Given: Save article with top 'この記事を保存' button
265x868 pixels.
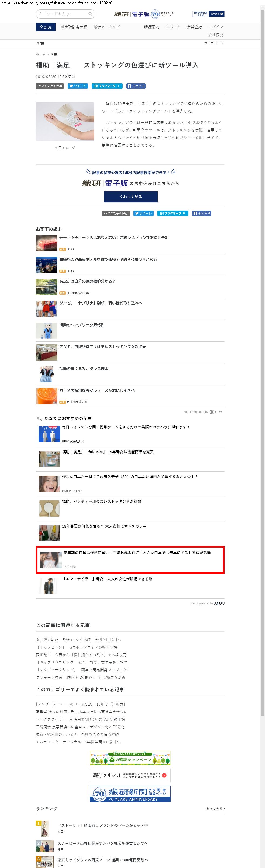Looking at the screenshot, I should click(x=50, y=86).
